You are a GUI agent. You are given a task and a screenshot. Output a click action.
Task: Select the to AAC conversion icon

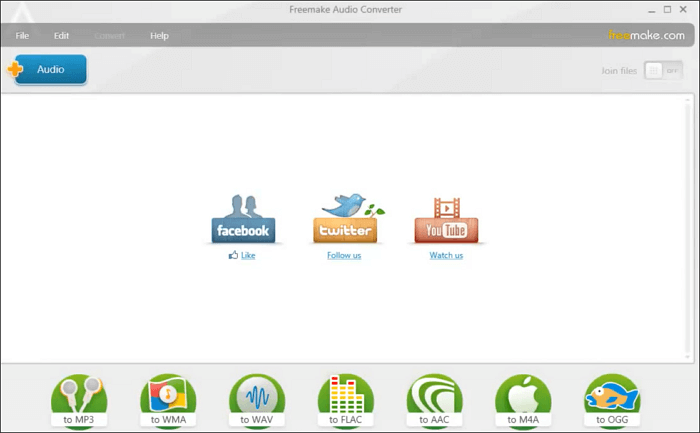(435, 402)
